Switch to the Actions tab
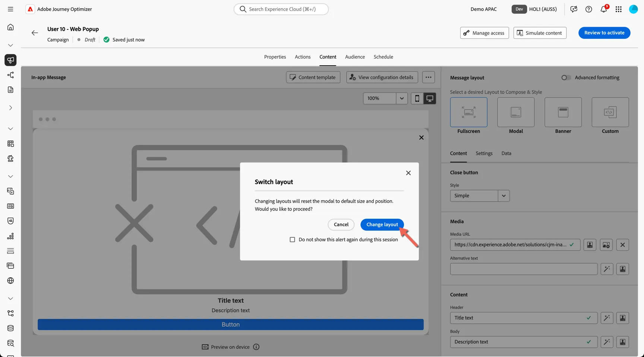The width and height of the screenshot is (644, 357). 303,57
